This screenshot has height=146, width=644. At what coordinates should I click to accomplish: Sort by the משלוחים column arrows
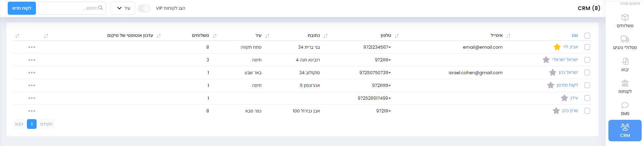[215, 36]
